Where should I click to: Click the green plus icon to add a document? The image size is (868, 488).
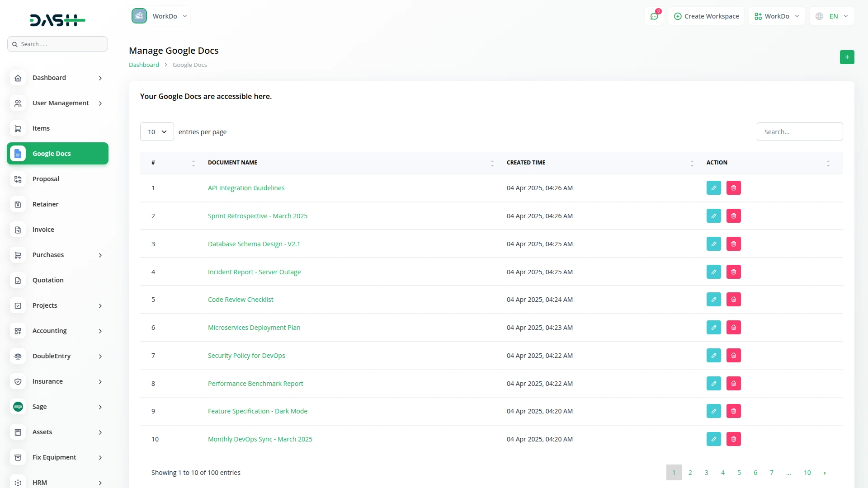tap(847, 57)
